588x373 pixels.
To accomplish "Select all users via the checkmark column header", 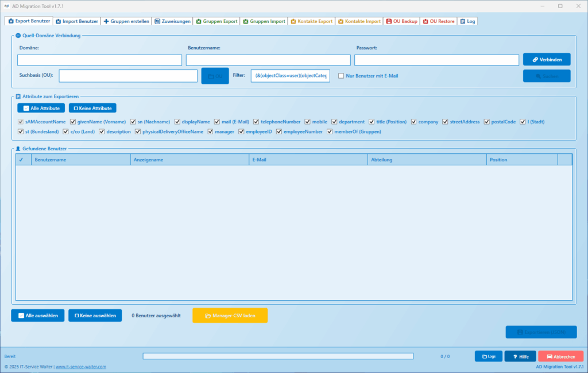I will (x=22, y=159).
